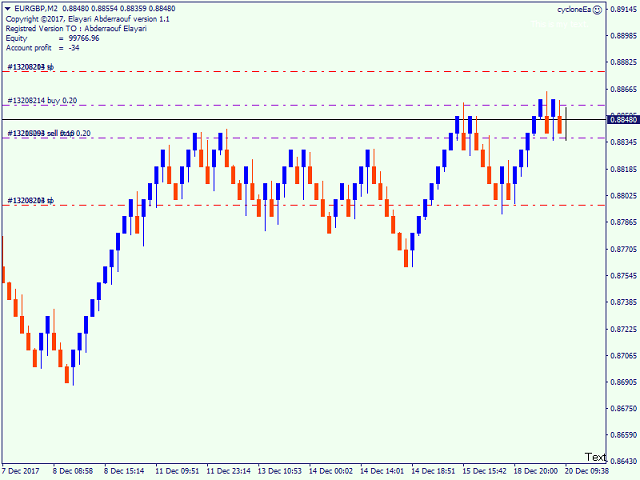Click the 0.87385 price scale value
This screenshot has height=480, width=640.
point(624,302)
